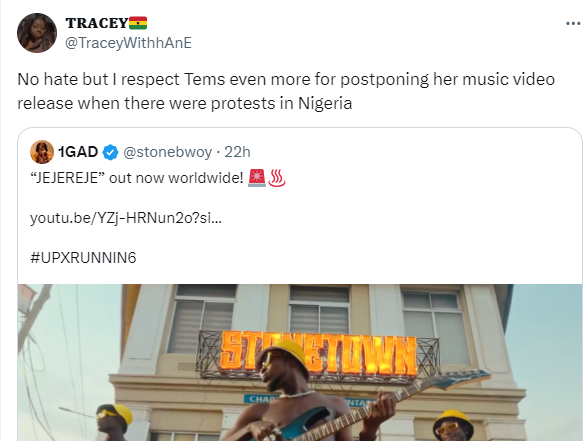Screen dimensions: 584x441
Task: Click the JEJEREJE out now worldwide text
Action: [136, 178]
